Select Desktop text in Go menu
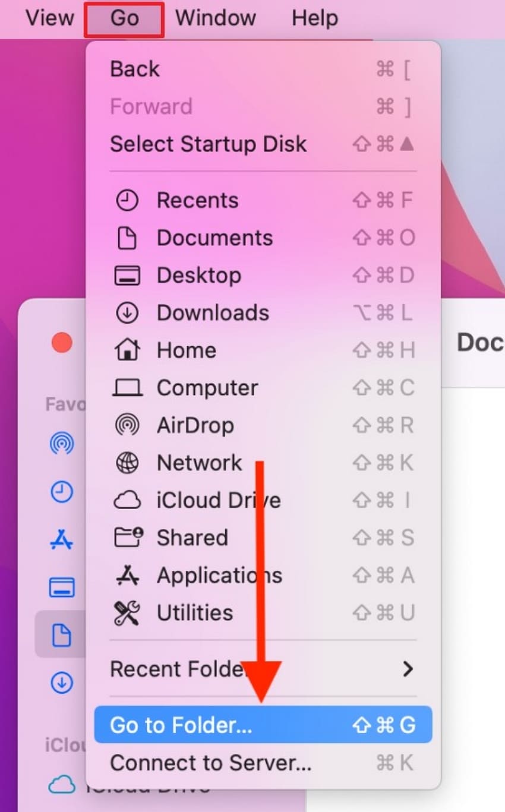The image size is (505, 812). (199, 276)
